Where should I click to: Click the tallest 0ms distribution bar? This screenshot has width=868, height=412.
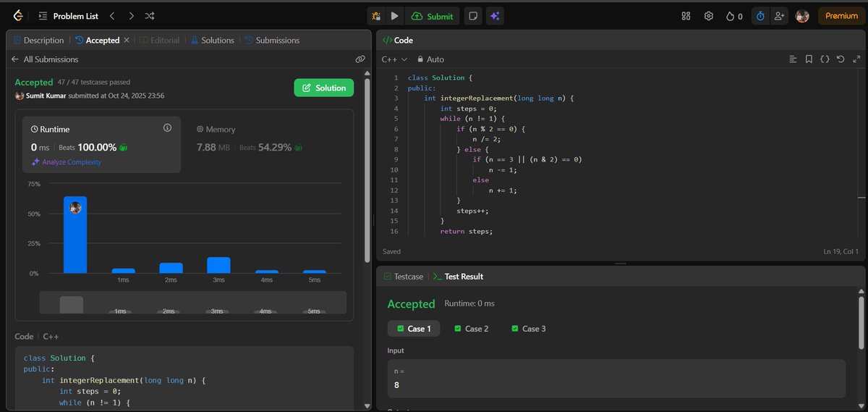coord(75,235)
